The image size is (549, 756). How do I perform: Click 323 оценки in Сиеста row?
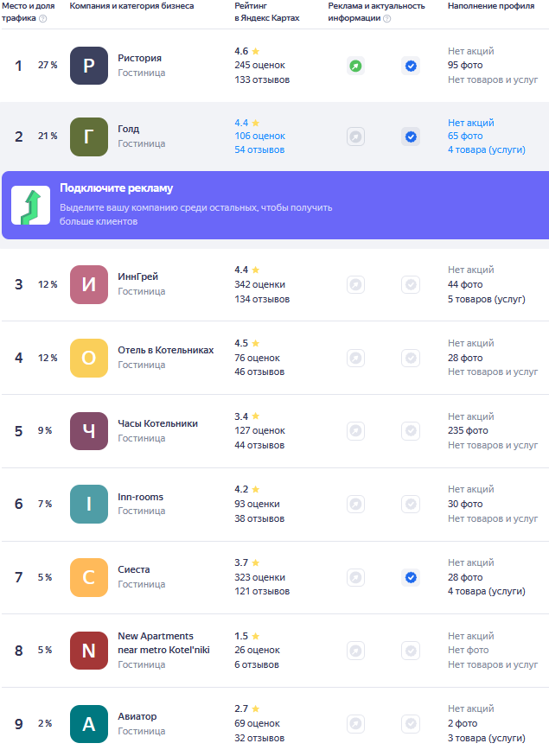[259, 578]
